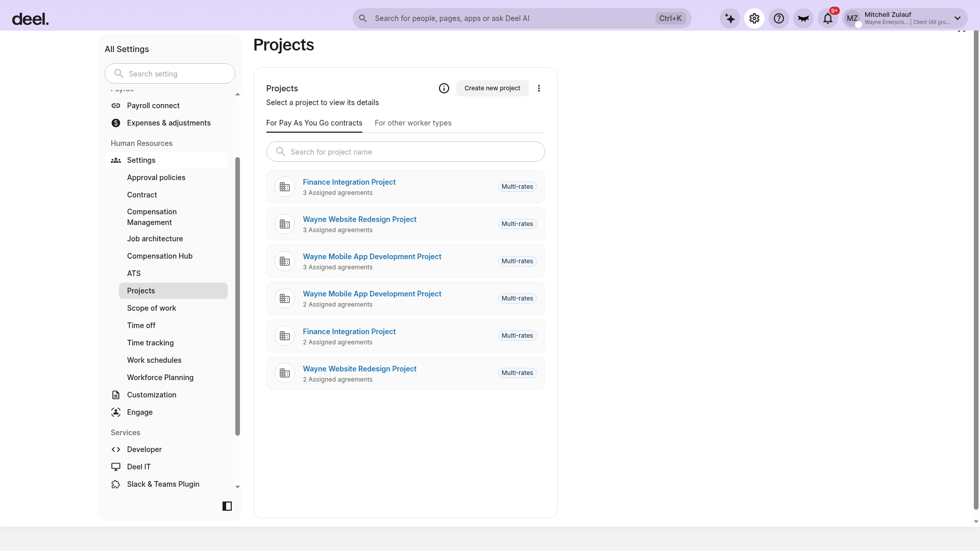Screen dimensions: 980x551
Task: Click the sidebar scroll-up arrow
Action: click(237, 94)
